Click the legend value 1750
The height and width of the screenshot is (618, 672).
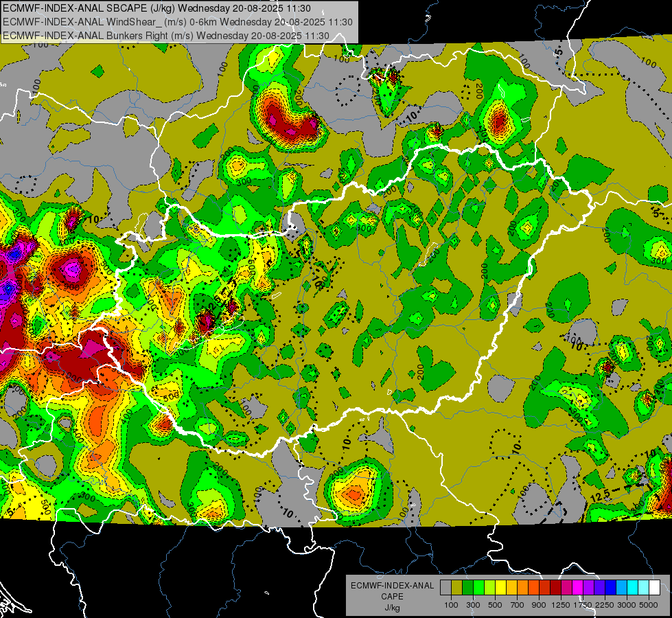tap(583, 605)
